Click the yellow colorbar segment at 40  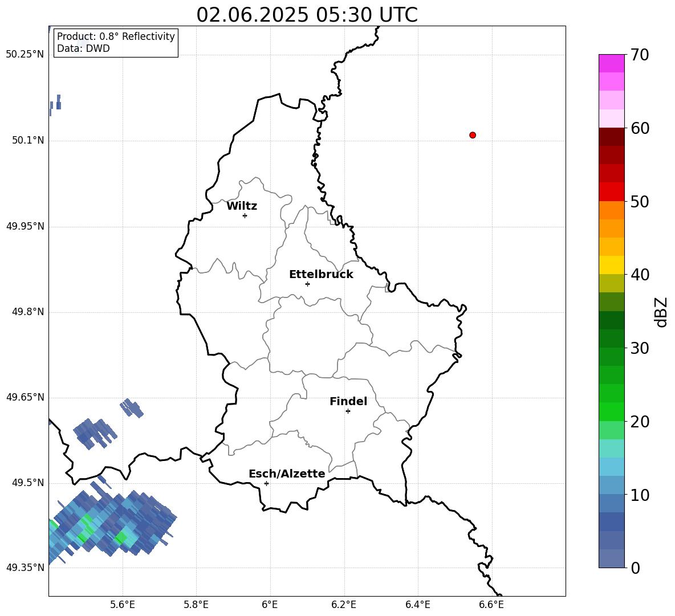tap(612, 265)
